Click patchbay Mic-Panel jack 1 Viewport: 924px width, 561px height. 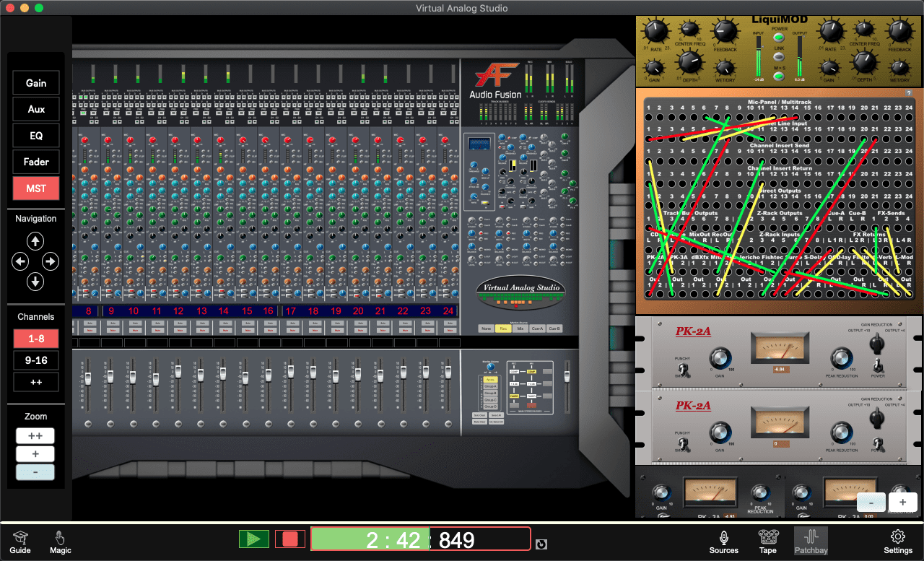[650, 117]
